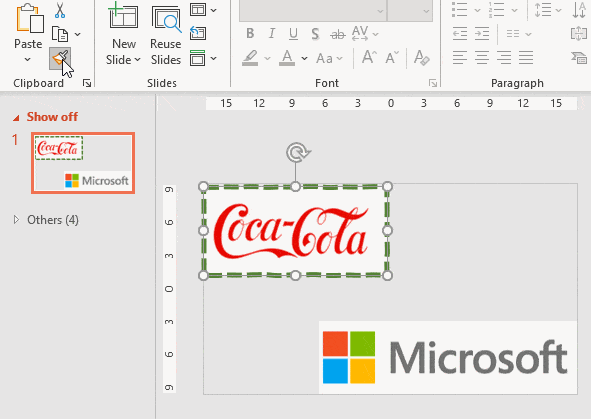Click the Section icon in Slides group
Image resolution: width=591 pixels, height=419 pixels.
(198, 58)
